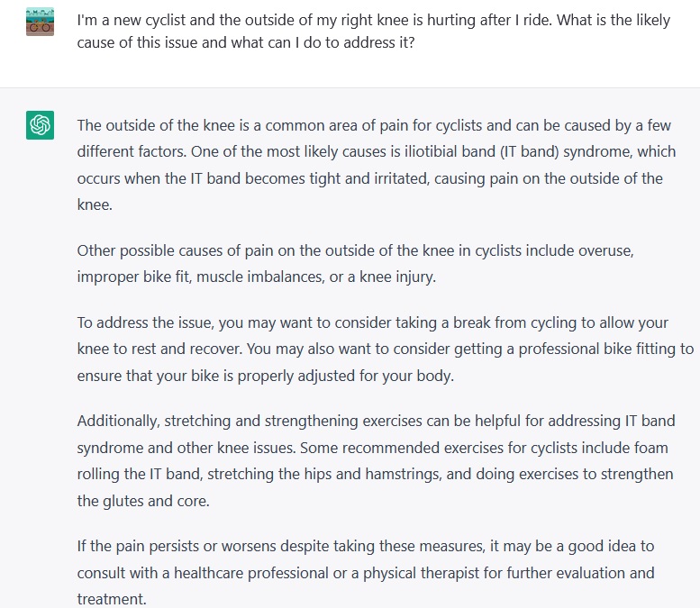Click the user's cyclist avatar image
700x608 pixels.
[x=40, y=22]
